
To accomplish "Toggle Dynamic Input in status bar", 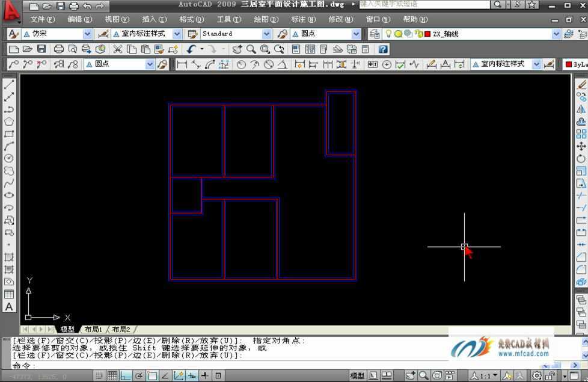I will (192, 375).
